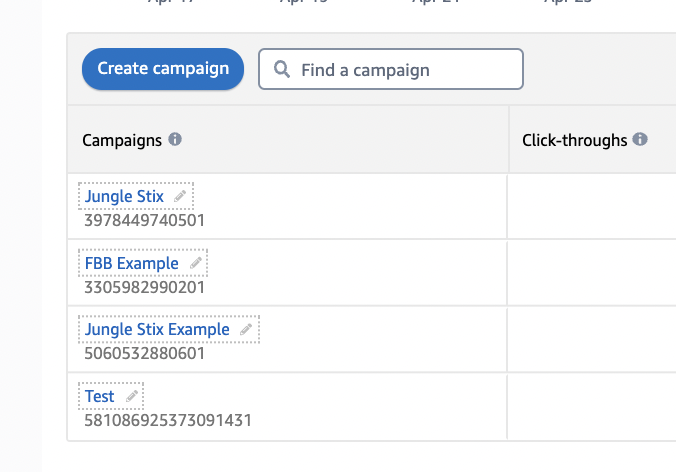
Task: Open the Jungle Stix Example campaign link
Action: [157, 329]
